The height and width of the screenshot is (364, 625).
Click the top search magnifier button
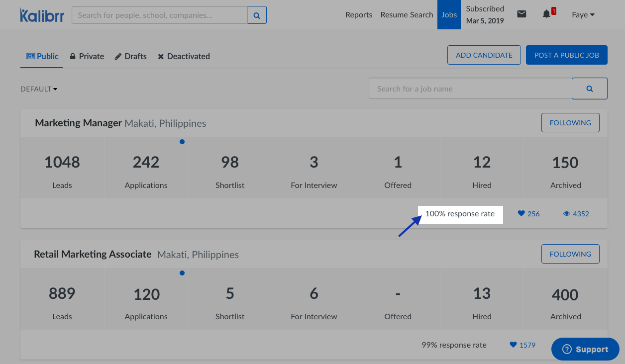click(257, 15)
